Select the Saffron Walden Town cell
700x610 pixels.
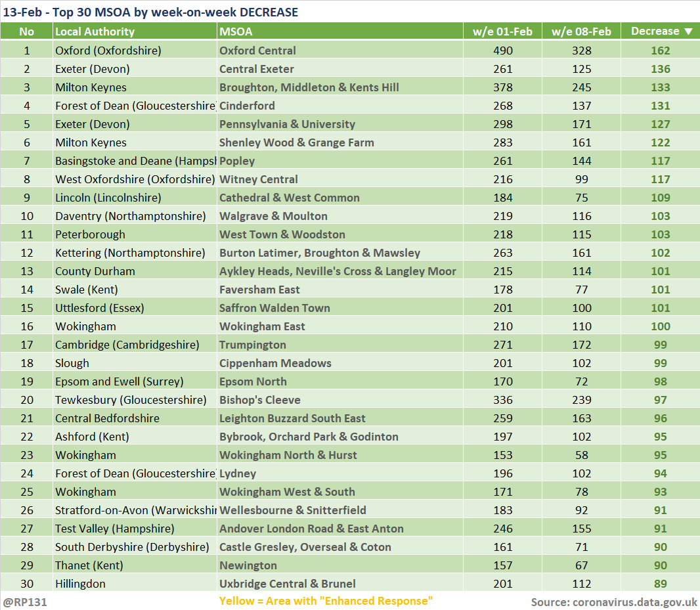click(339, 308)
